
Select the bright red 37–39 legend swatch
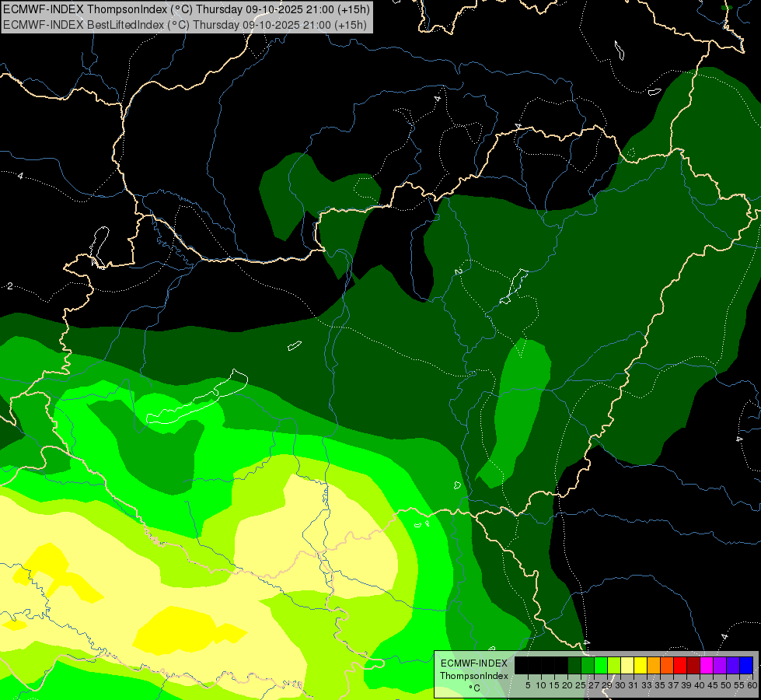[x=680, y=665]
